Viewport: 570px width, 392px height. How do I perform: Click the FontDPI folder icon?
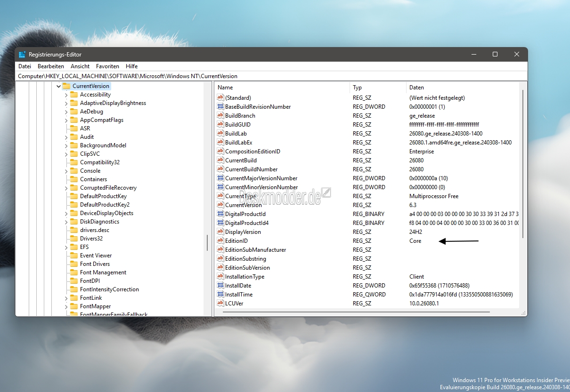tap(74, 281)
